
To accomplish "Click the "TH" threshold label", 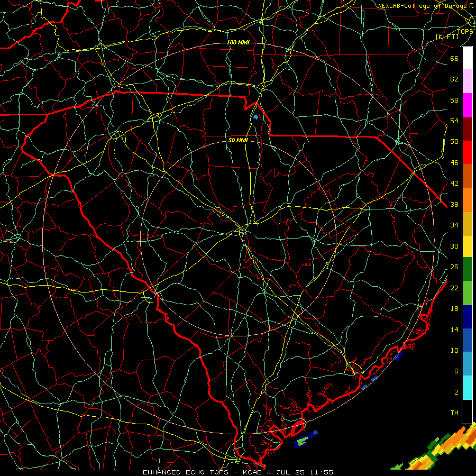I will coord(454,413).
